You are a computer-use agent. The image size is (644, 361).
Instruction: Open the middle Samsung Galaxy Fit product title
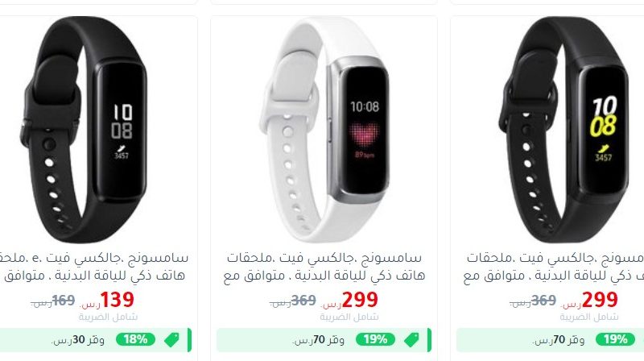(324, 267)
